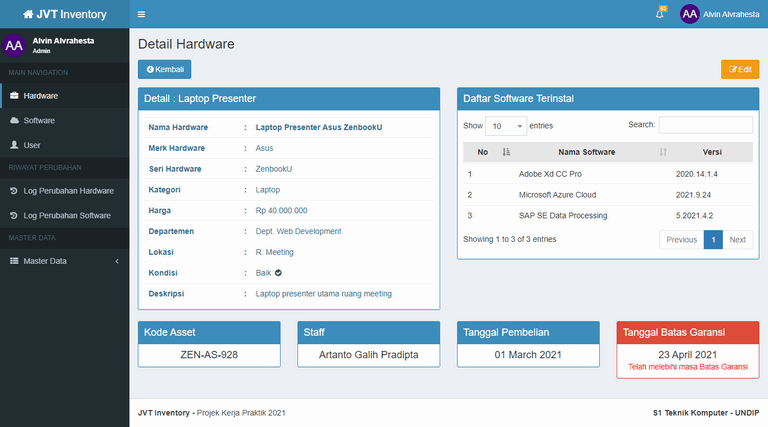The width and height of the screenshot is (768, 427).
Task: Click the R. Meeting location value
Action: pyautogui.click(x=274, y=252)
